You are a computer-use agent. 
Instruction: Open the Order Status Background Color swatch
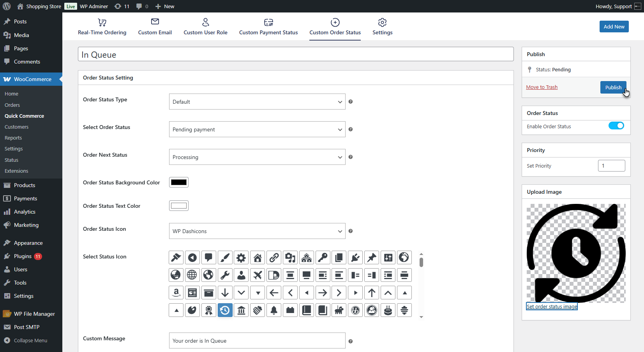click(179, 182)
